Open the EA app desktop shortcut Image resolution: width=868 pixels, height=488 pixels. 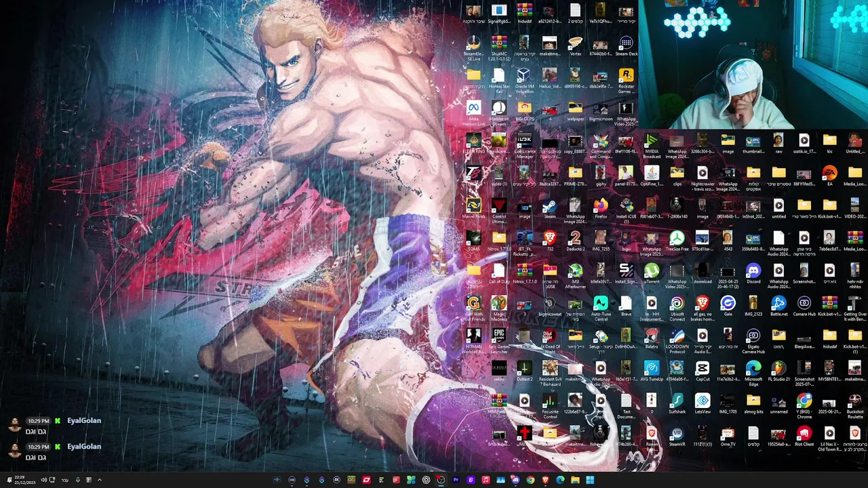[829, 176]
